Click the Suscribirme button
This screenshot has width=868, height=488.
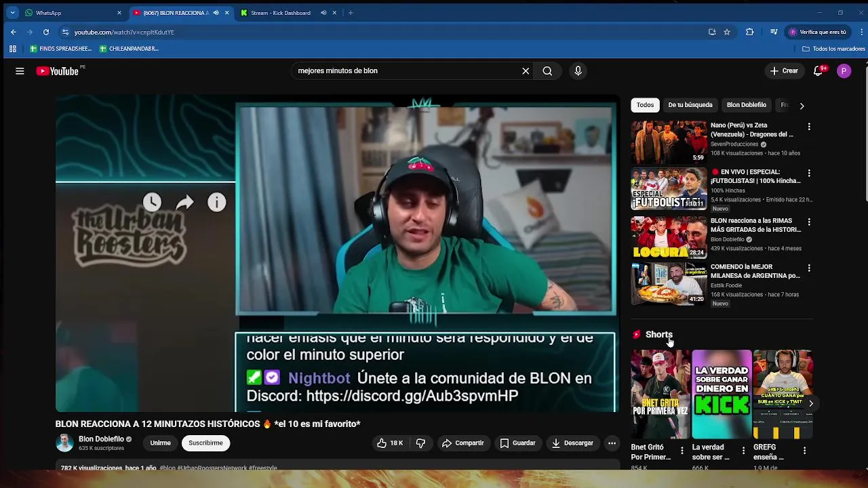coord(205,443)
